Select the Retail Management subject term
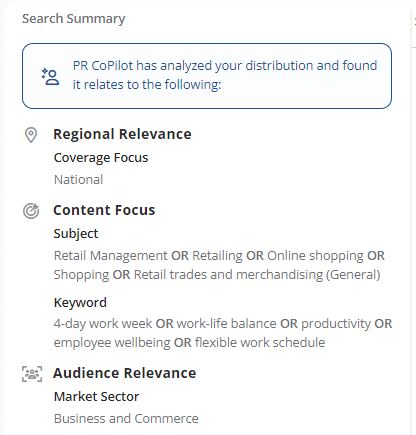Screen dimensions: 416x435 click(x=111, y=256)
